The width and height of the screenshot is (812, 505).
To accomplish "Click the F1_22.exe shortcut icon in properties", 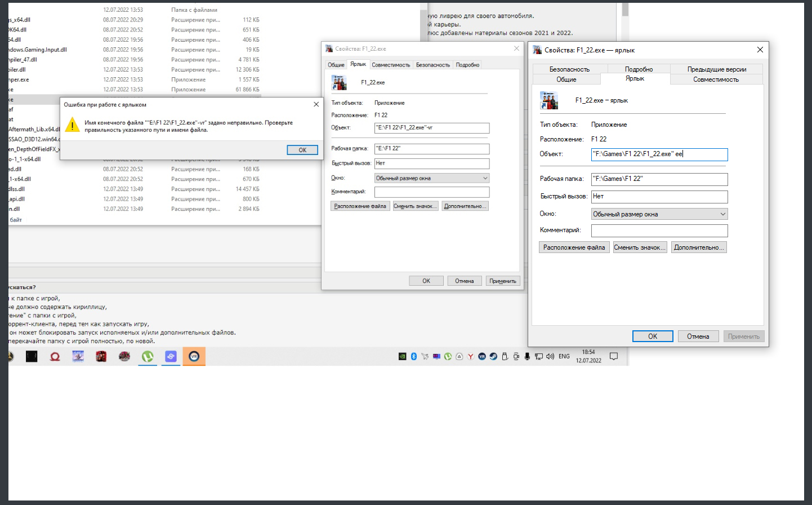I will (x=548, y=100).
